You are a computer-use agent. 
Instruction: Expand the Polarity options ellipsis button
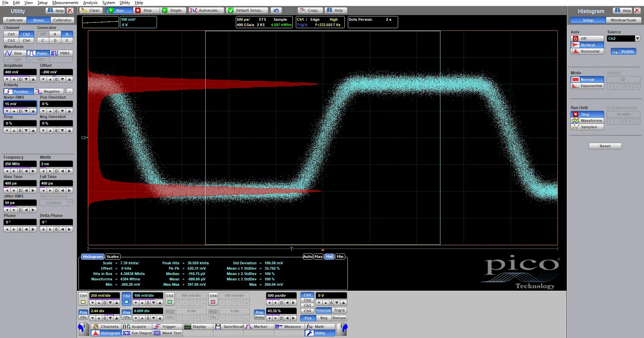69,91
